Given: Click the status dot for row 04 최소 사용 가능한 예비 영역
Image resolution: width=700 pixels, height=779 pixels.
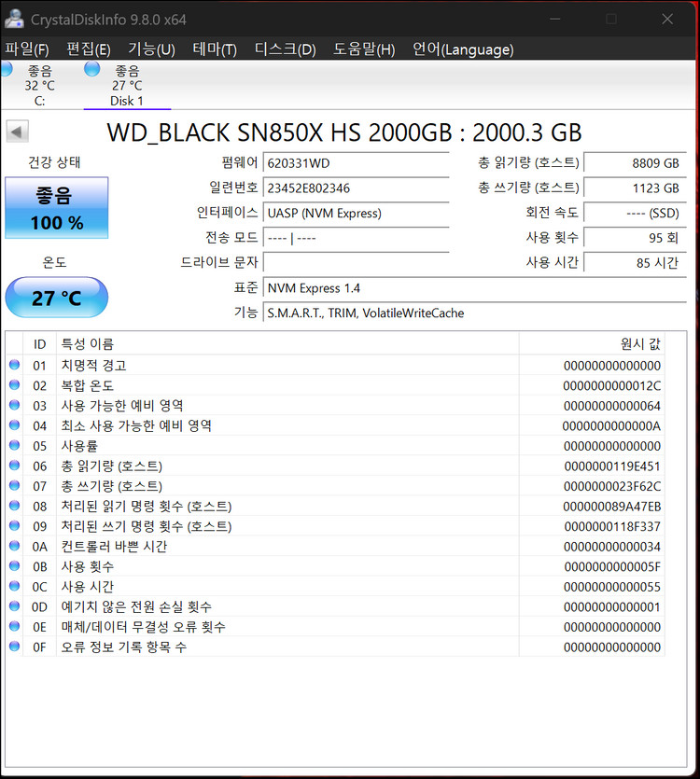Looking at the screenshot, I should point(14,425).
